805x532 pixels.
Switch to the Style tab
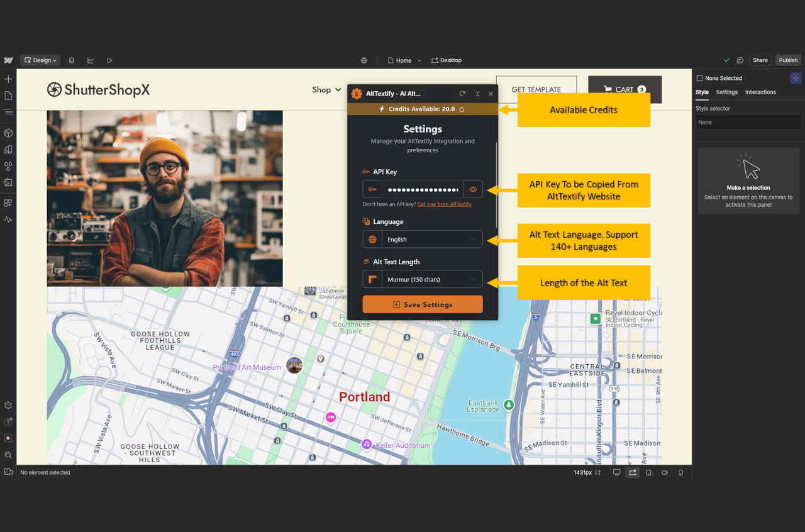point(702,92)
